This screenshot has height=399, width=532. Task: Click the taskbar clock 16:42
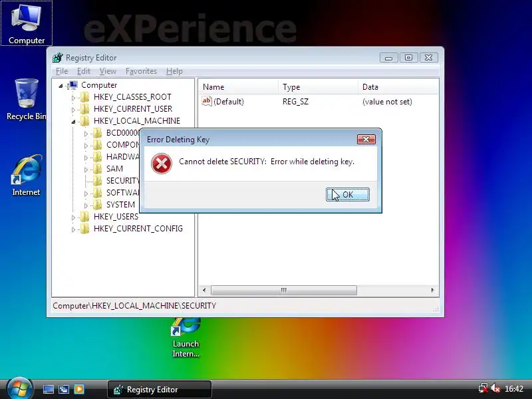pos(514,389)
